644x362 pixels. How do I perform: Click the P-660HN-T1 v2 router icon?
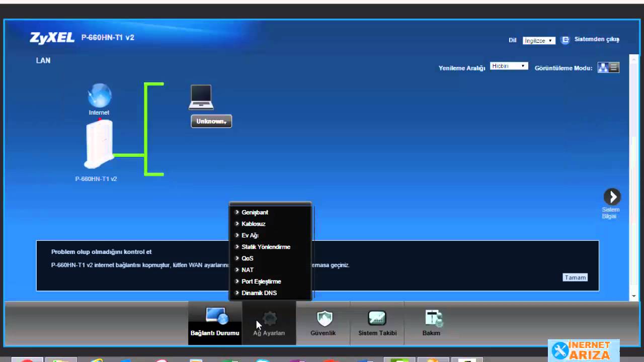click(99, 145)
